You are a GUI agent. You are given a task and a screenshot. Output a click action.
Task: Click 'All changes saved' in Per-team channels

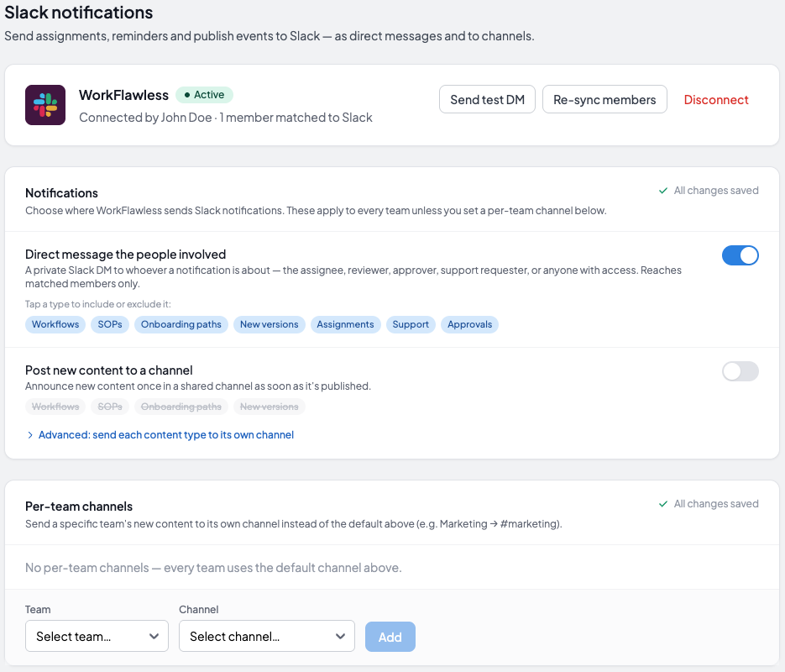click(x=716, y=504)
